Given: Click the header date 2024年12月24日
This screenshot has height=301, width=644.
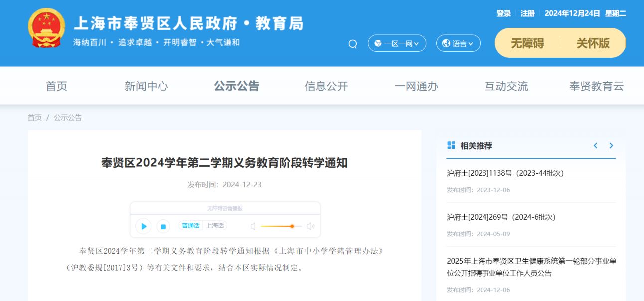Looking at the screenshot, I should [x=572, y=13].
